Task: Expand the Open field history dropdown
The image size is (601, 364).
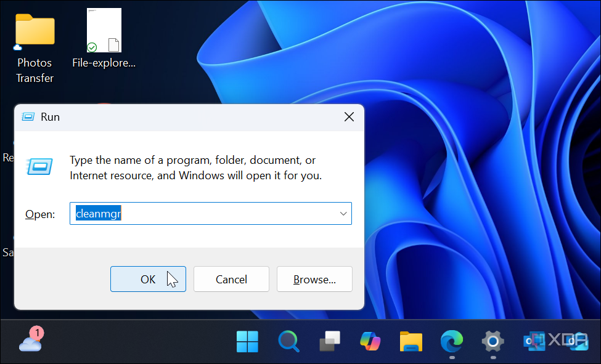Action: tap(343, 214)
